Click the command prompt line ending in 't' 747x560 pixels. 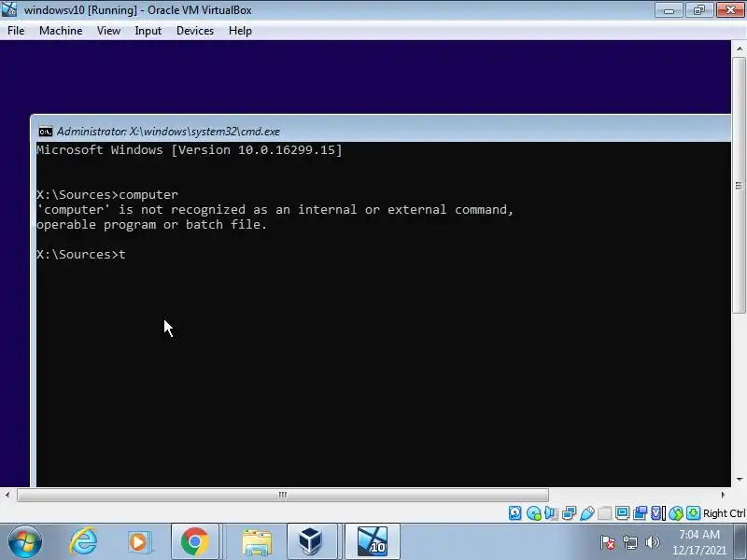tap(81, 254)
